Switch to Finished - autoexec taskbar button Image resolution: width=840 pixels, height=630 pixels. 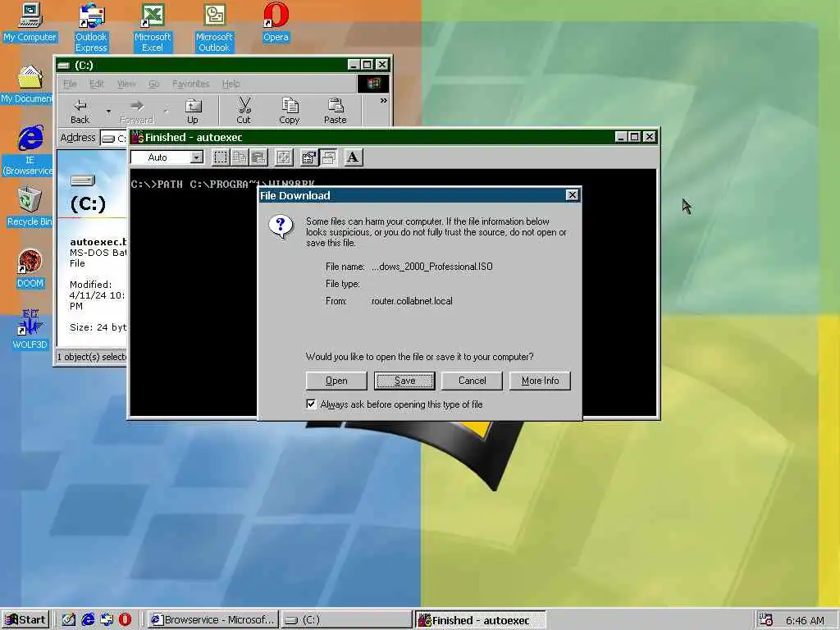[x=480, y=620]
